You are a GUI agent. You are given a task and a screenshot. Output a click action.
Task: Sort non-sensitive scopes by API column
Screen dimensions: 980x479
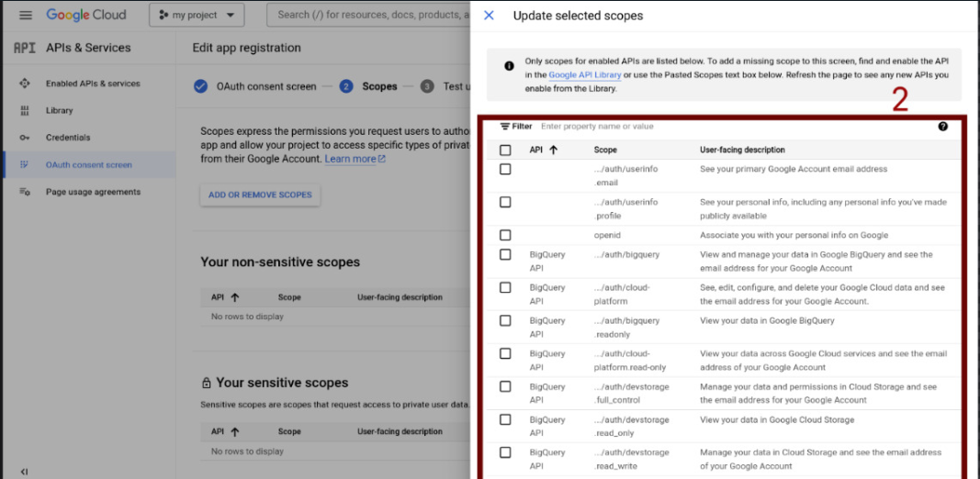click(225, 297)
